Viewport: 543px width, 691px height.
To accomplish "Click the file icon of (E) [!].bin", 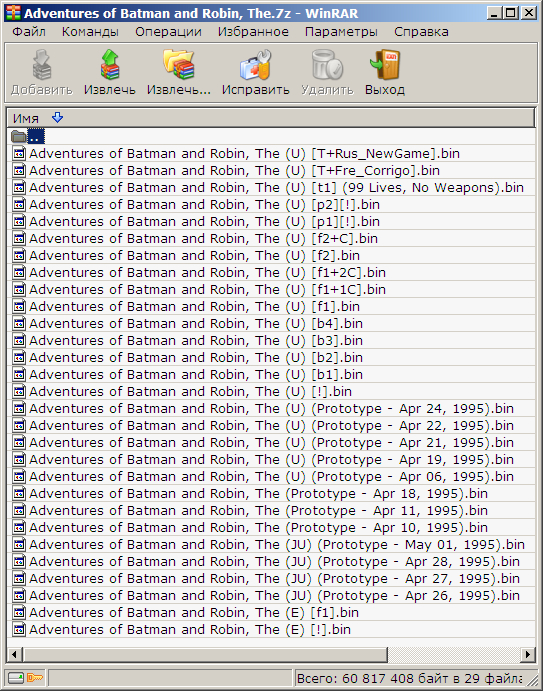I will tap(19, 630).
